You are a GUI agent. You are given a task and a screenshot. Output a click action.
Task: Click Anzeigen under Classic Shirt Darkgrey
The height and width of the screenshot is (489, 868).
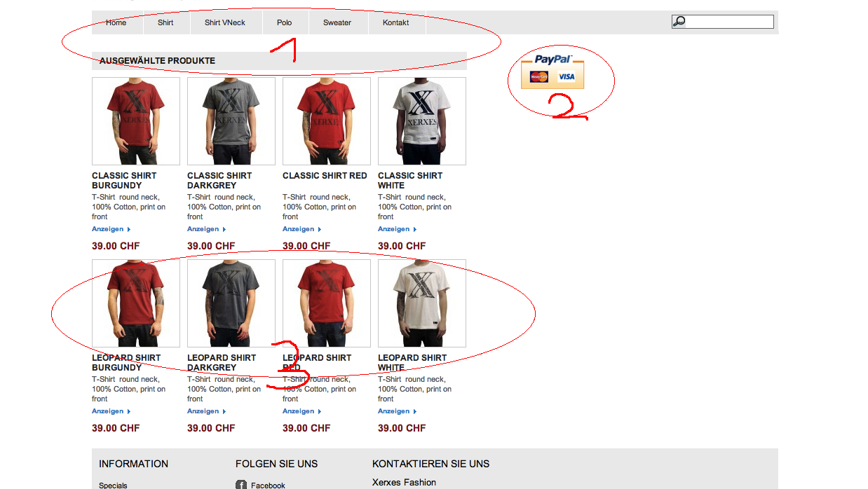click(206, 229)
